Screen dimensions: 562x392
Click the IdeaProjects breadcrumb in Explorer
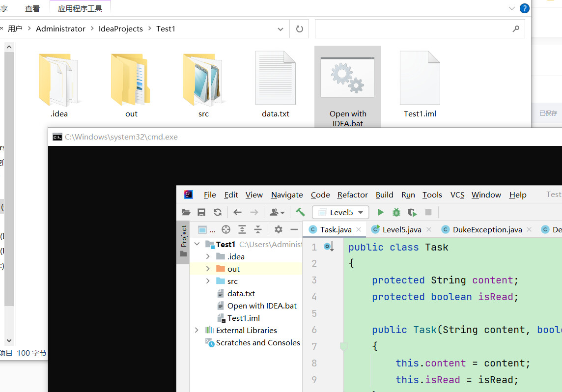(x=120, y=28)
